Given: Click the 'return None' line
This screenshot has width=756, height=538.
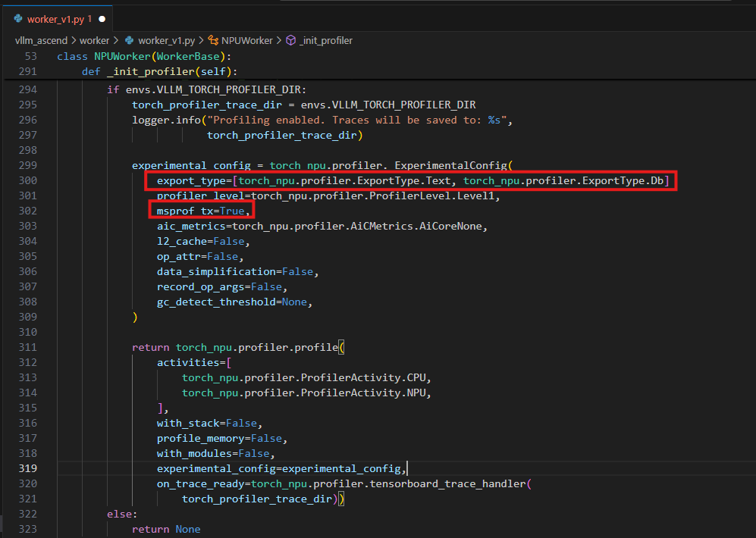Looking at the screenshot, I should click(x=166, y=530).
